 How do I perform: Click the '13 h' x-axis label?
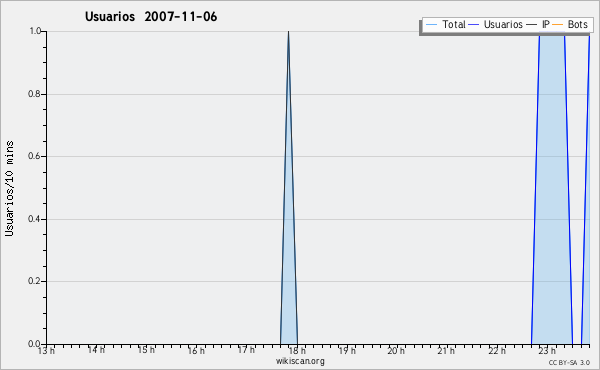[46, 350]
